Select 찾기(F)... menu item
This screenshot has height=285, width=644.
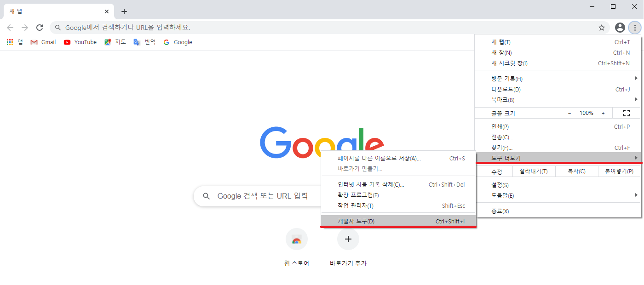[x=558, y=148]
